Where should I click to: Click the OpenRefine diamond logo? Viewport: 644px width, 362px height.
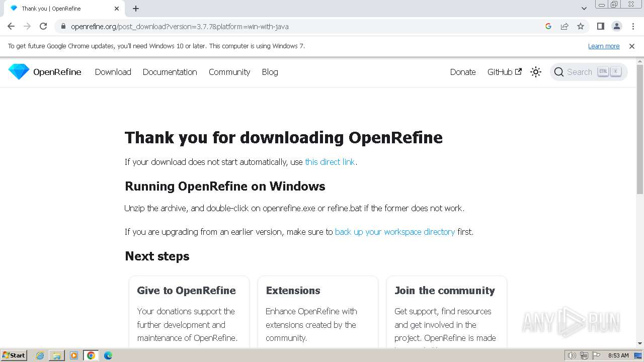19,72
